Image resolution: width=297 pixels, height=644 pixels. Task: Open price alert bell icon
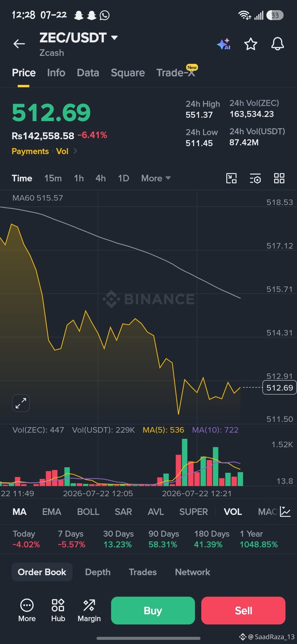coord(277,44)
